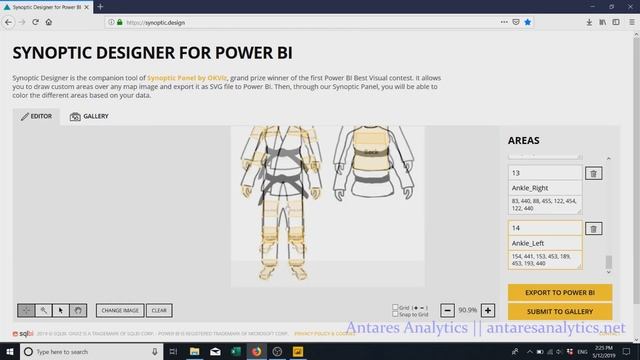Edit the Ankle_Right name field
Screen dimensions: 640x360
(x=545, y=188)
